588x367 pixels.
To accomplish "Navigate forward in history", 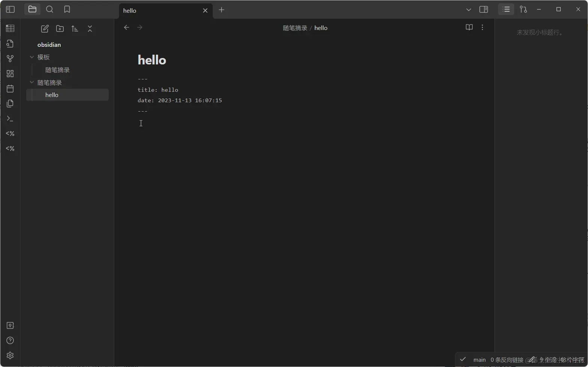I will coord(140,27).
